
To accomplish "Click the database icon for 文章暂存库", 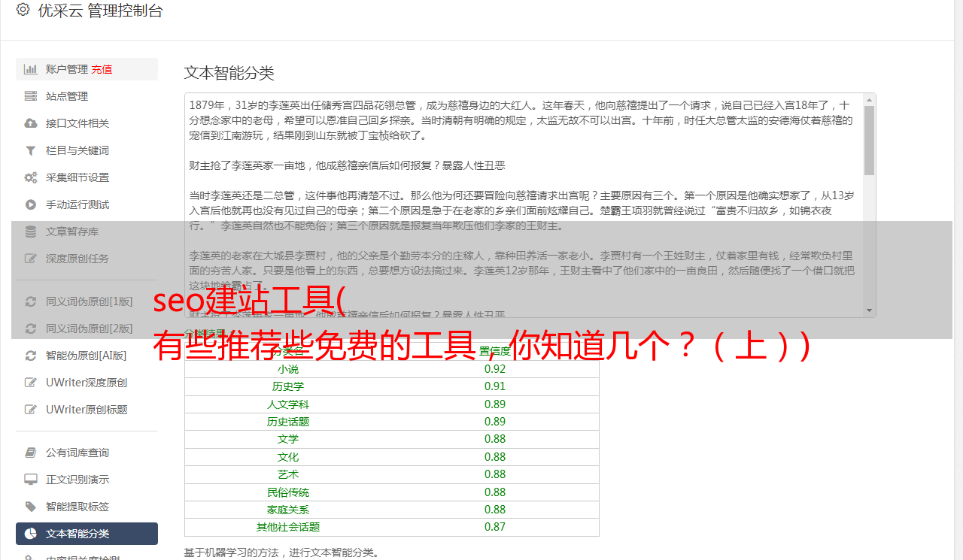I will (x=31, y=232).
